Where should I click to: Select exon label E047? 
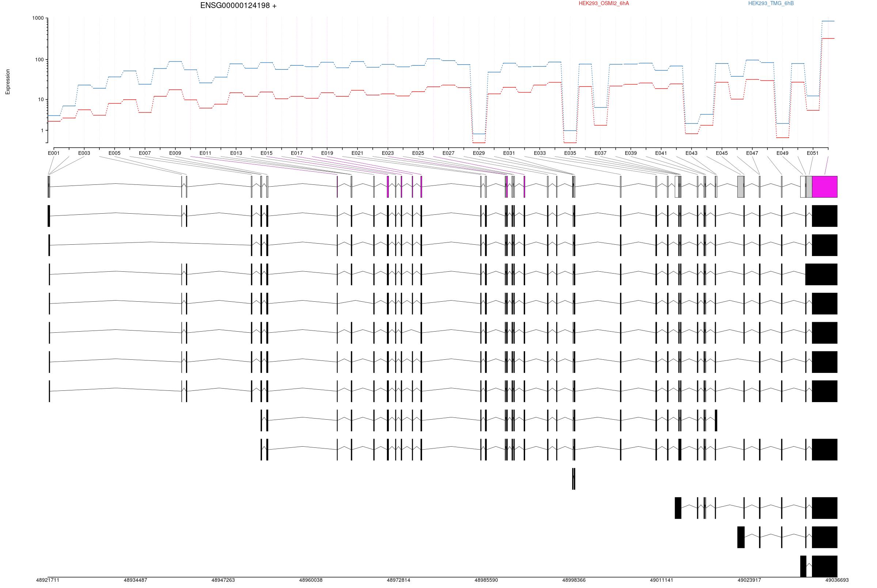752,153
